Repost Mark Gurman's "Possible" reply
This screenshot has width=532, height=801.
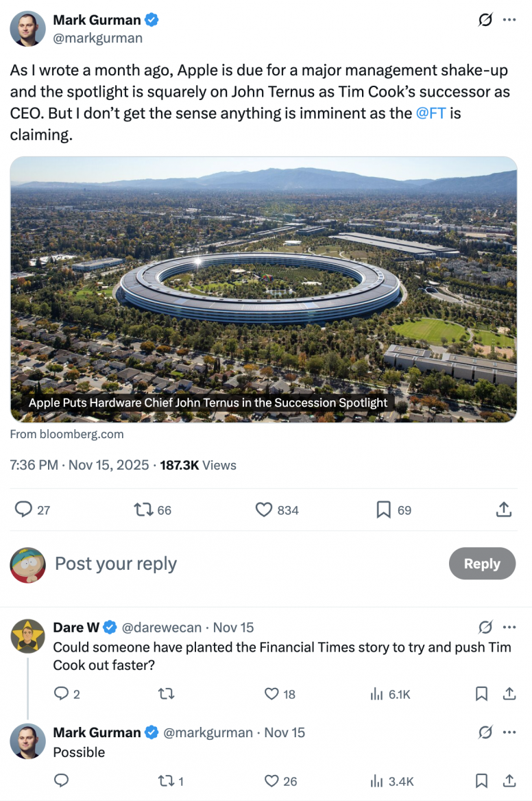pos(167,780)
